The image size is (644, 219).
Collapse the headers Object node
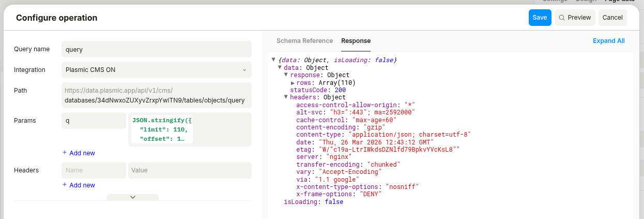[x=286, y=97]
